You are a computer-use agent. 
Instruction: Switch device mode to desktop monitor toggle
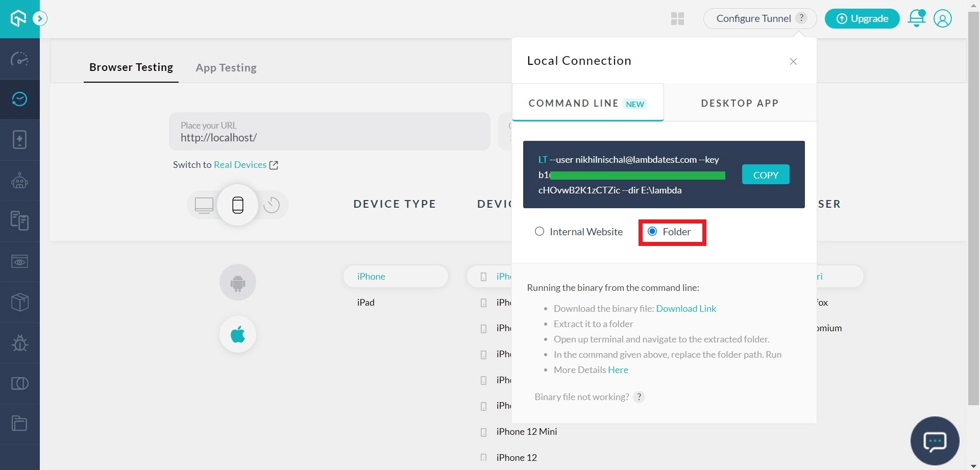[x=204, y=205]
